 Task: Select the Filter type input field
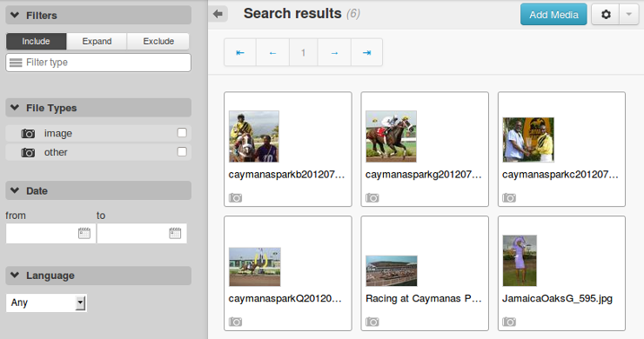coord(98,63)
